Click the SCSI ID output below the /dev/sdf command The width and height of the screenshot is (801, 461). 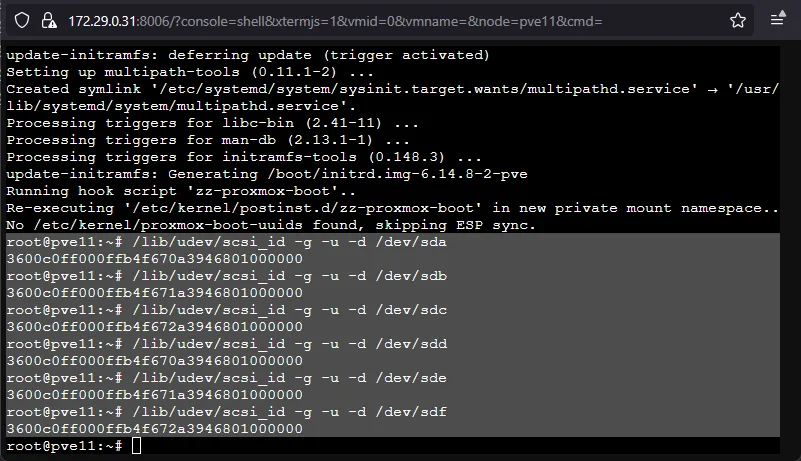(154, 429)
